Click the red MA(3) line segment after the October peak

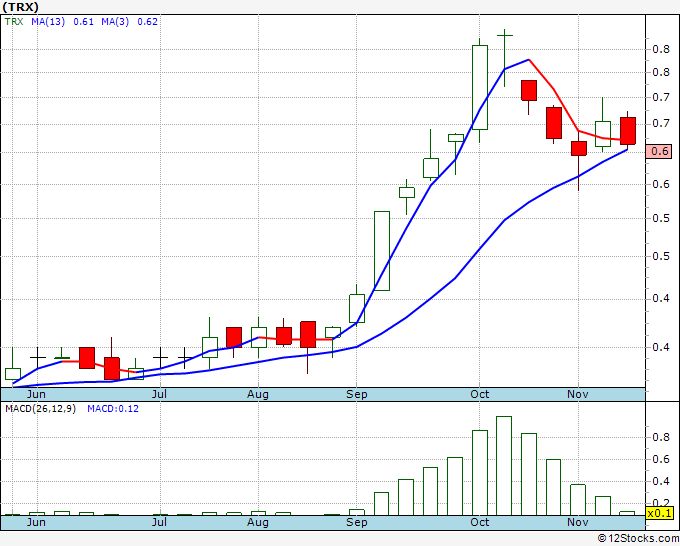(554, 89)
